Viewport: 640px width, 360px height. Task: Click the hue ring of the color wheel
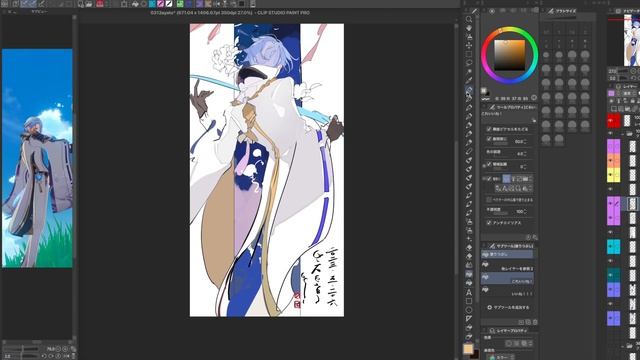[x=509, y=30]
